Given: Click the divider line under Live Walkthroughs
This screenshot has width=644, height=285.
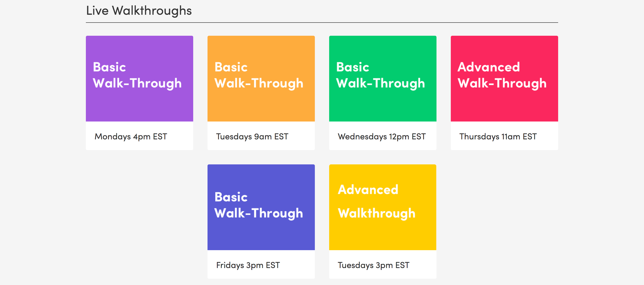Looking at the screenshot, I should point(322,23).
